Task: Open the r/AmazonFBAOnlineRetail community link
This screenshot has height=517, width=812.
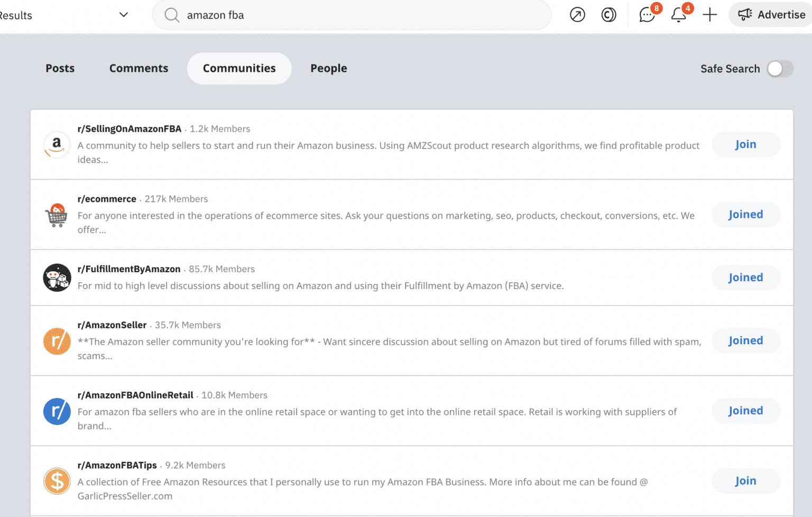Action: [x=135, y=395]
